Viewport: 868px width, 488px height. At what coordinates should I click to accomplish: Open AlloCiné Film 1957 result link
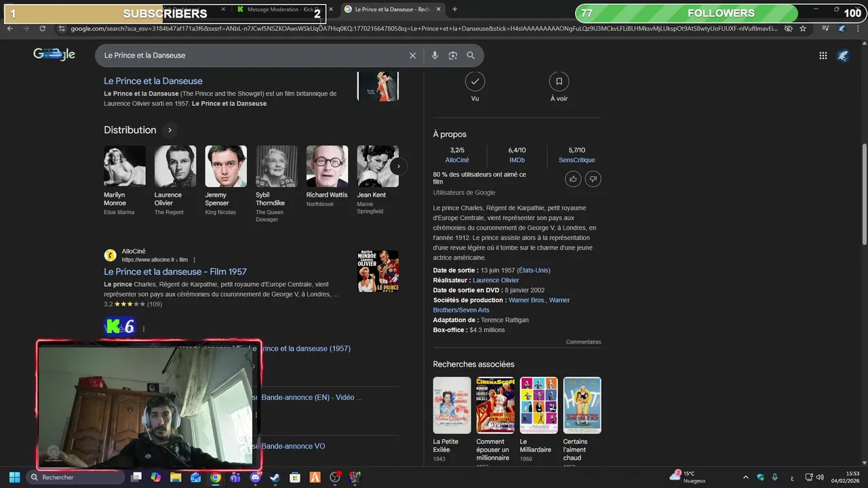pos(175,272)
